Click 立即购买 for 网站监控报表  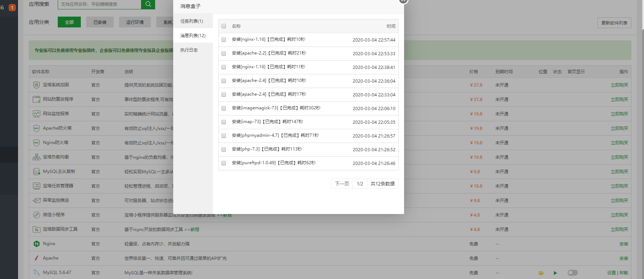(x=619, y=114)
